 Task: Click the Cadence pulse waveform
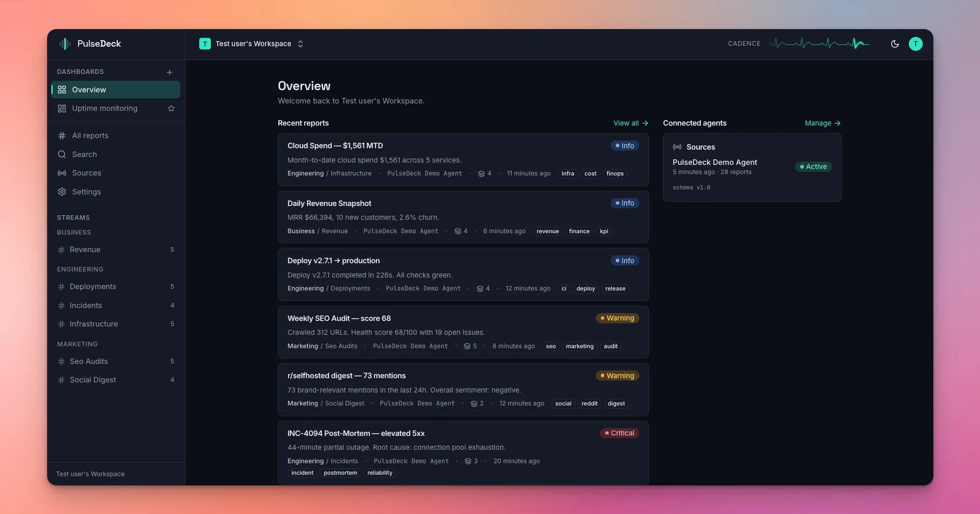coord(819,43)
